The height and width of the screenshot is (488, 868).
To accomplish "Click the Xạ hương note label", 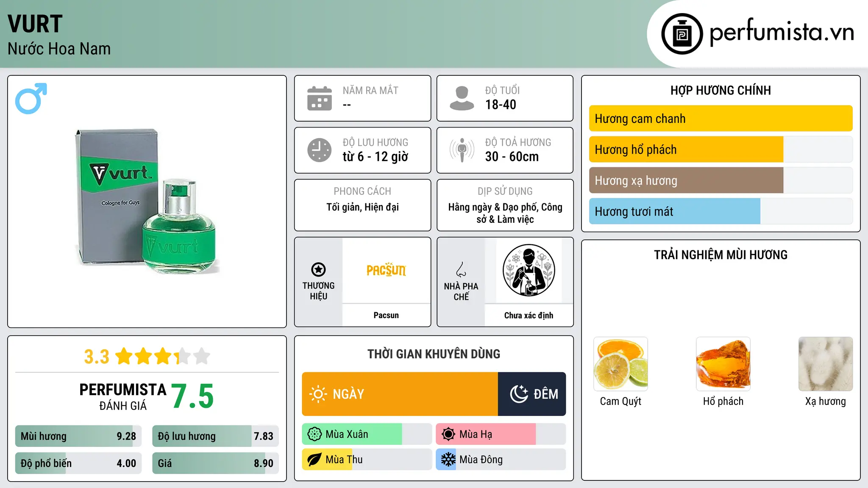I will pos(826,401).
